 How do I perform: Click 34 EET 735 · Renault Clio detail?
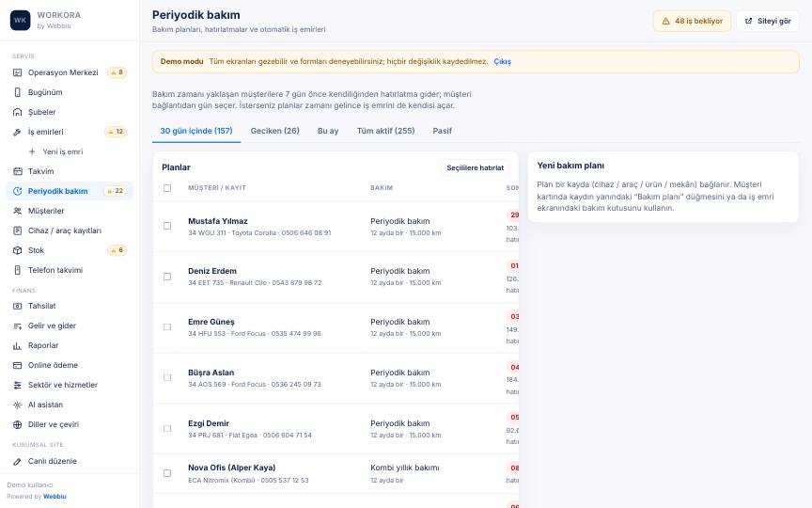[x=255, y=282]
